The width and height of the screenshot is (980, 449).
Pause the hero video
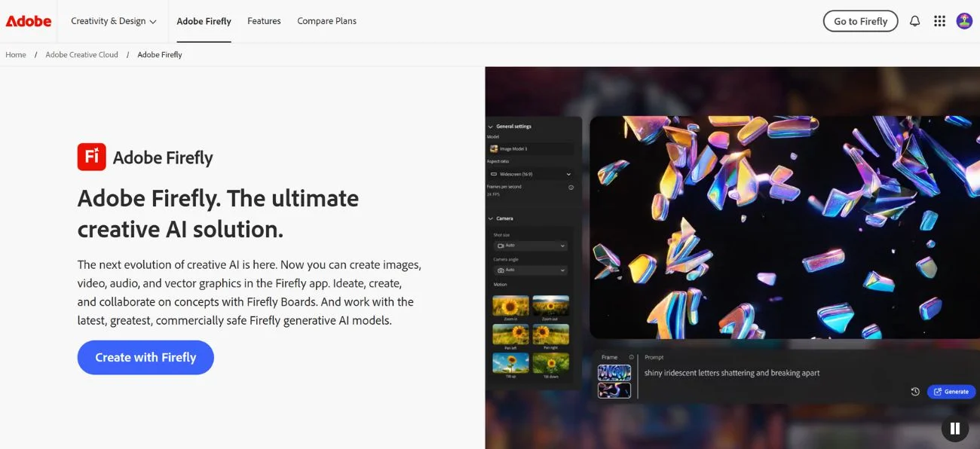[x=954, y=429]
